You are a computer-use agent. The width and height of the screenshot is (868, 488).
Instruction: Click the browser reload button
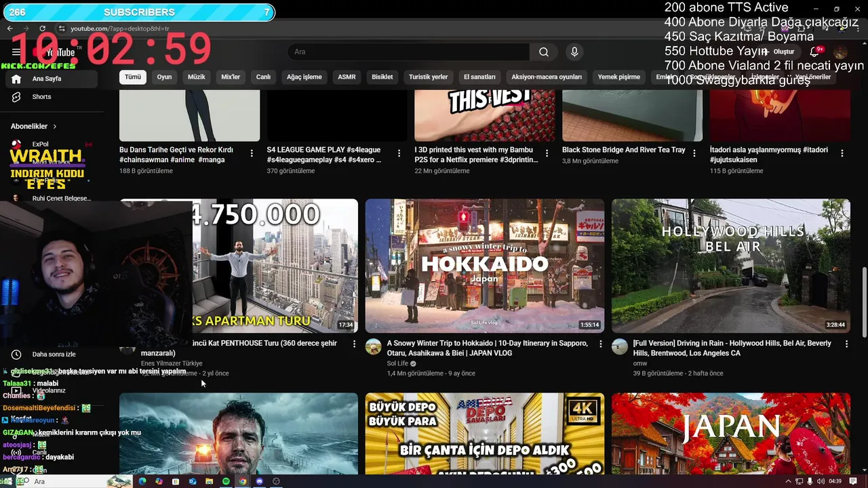[x=43, y=28]
